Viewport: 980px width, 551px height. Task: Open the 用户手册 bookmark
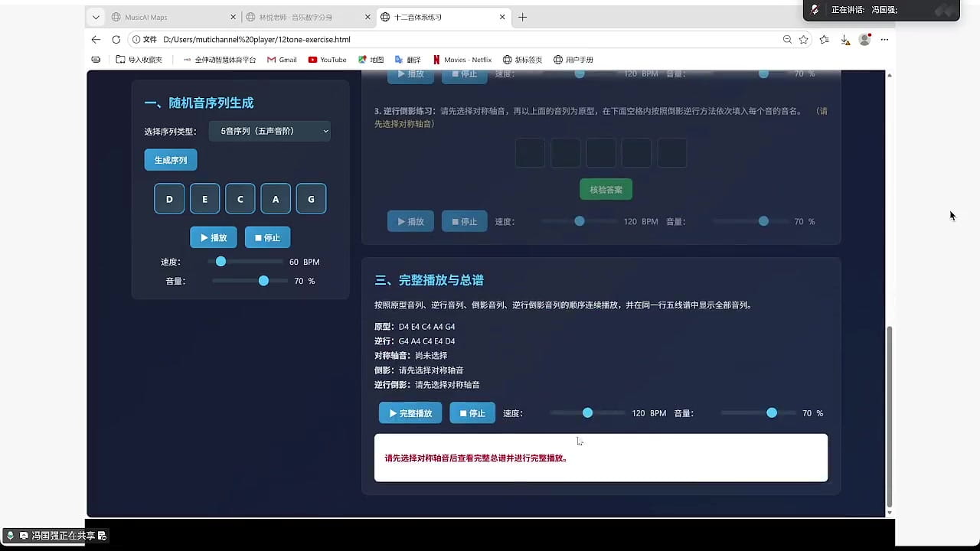coord(573,60)
